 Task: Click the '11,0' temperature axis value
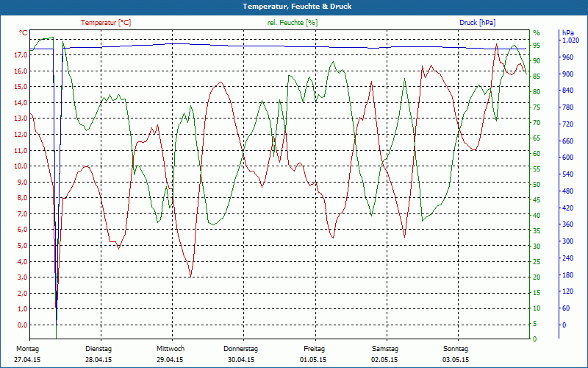tap(21, 151)
